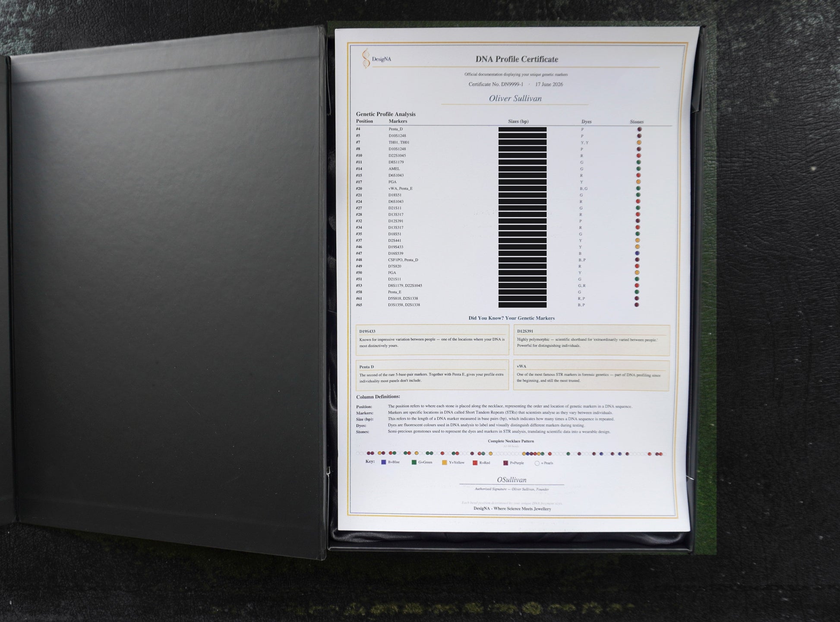Open the vWA info card
The width and height of the screenshot is (840, 622).
coord(591,375)
